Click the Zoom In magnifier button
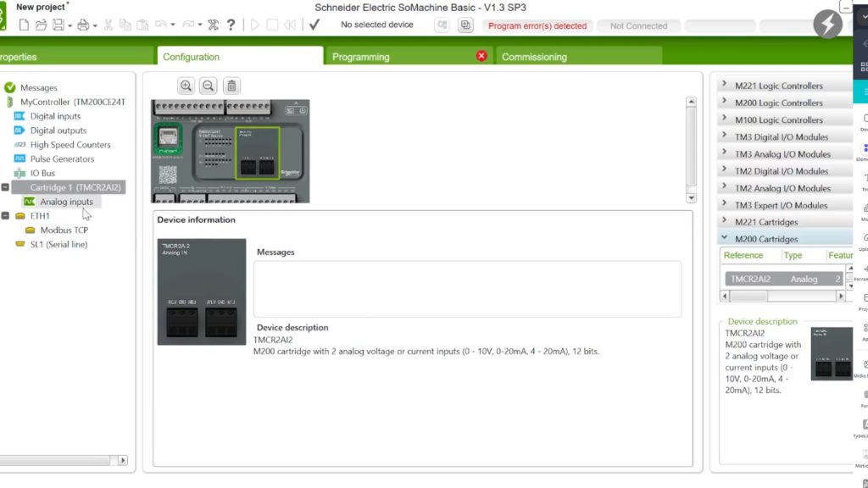The width and height of the screenshot is (868, 488). (x=186, y=86)
